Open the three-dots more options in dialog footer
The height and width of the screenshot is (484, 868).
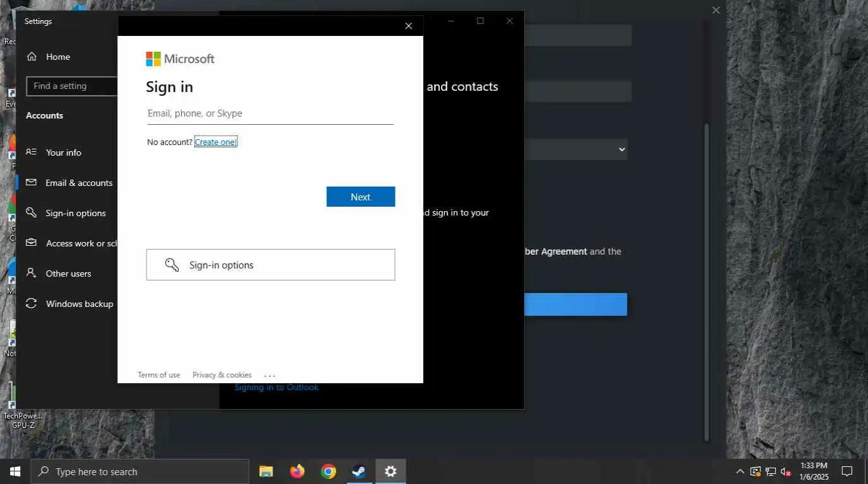(x=270, y=375)
